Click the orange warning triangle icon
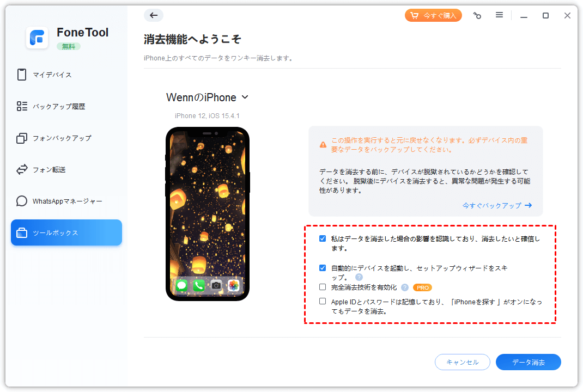 pos(323,145)
